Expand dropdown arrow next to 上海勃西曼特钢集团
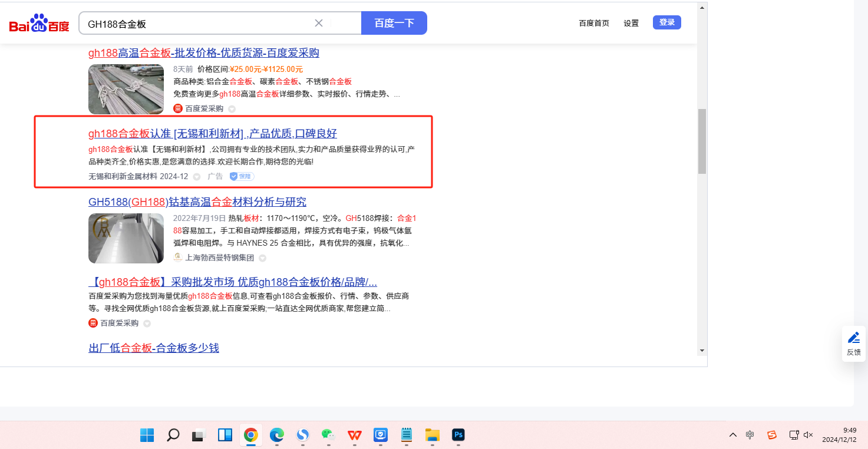Image resolution: width=868 pixels, height=449 pixels. pos(263,257)
